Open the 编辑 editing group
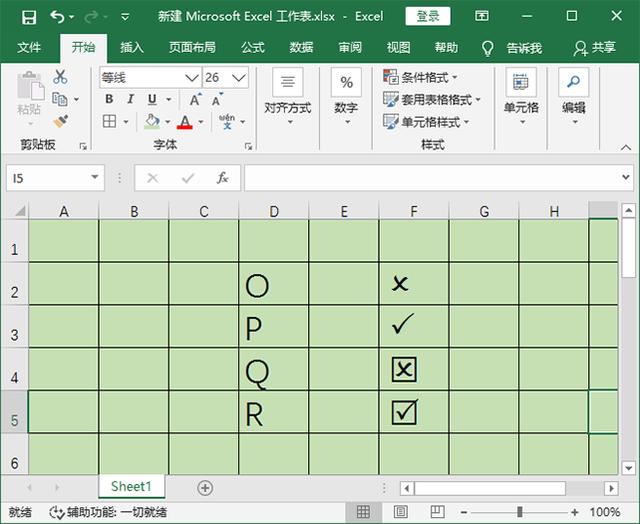Screen dimensions: 640x524 click(x=574, y=97)
